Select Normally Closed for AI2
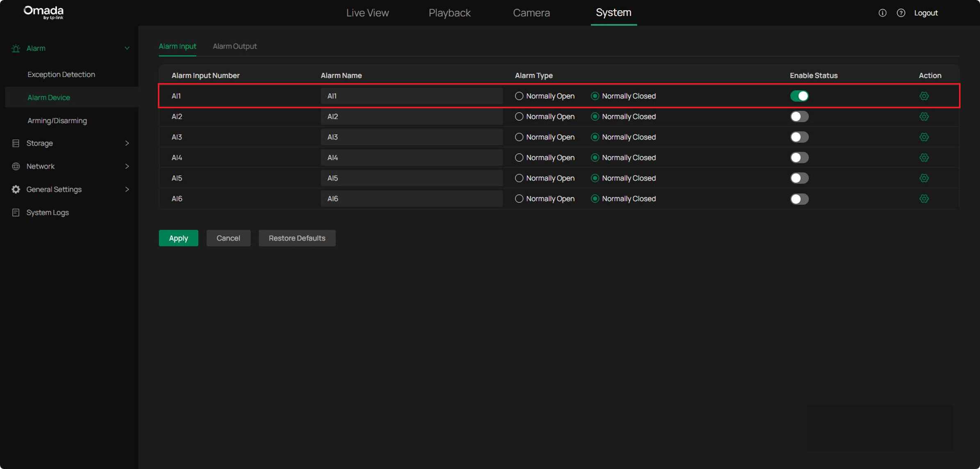This screenshot has height=469, width=980. pyautogui.click(x=595, y=117)
